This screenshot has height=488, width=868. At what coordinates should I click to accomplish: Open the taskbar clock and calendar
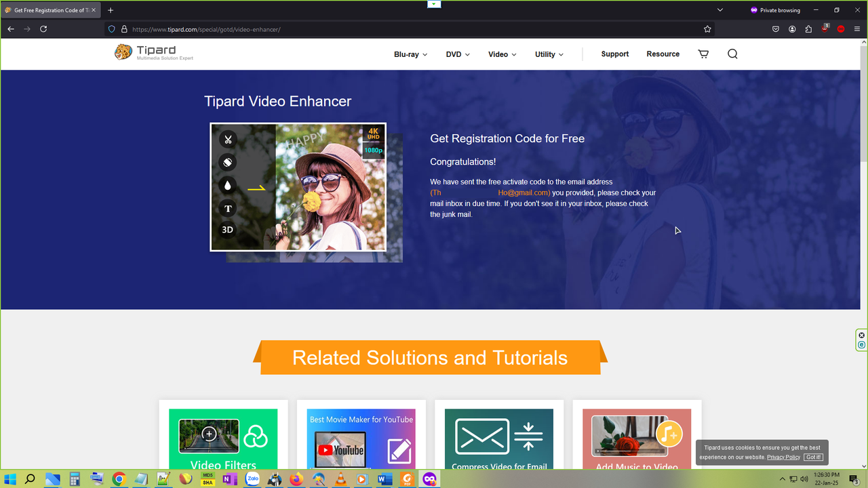(x=826, y=479)
